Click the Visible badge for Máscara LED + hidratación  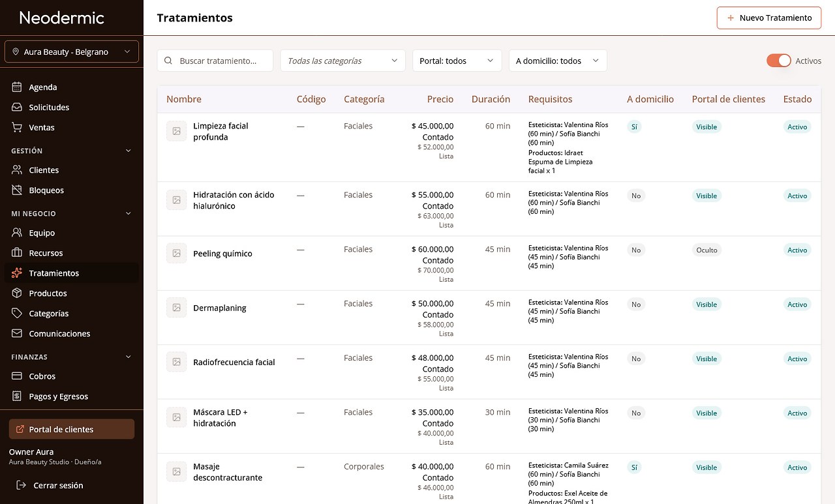[x=706, y=413]
